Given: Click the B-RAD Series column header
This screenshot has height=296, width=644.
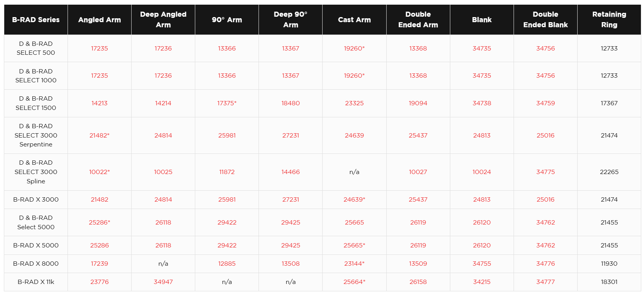Looking at the screenshot, I should click(36, 19).
